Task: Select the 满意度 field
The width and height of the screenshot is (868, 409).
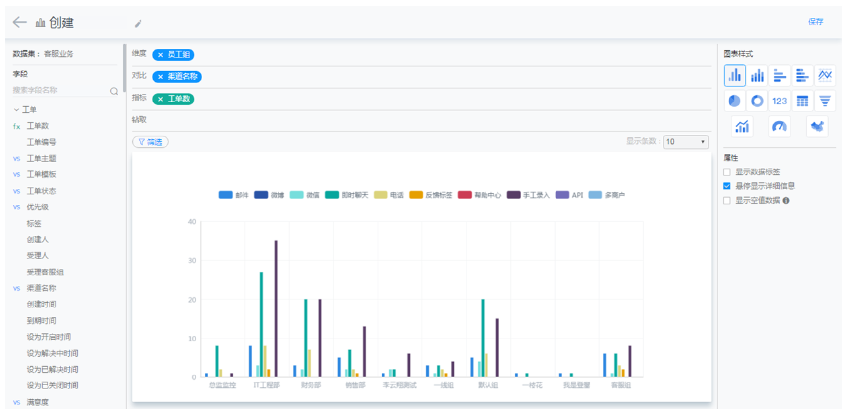Action: [37, 402]
